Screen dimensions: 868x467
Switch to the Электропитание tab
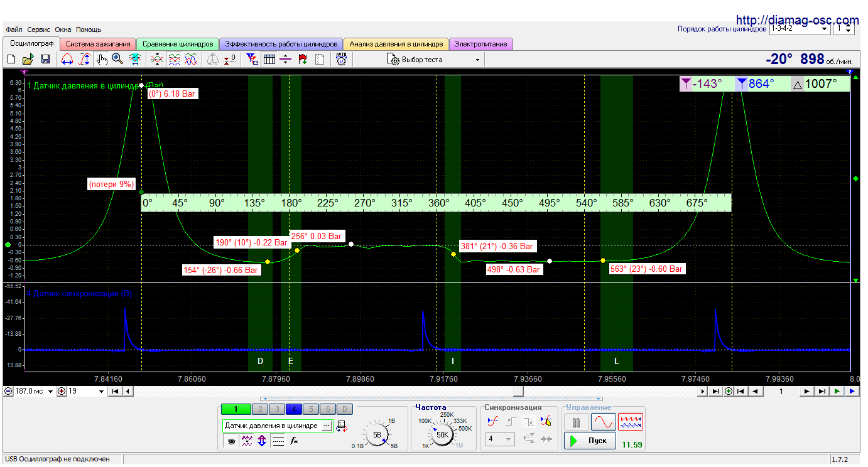tap(481, 44)
